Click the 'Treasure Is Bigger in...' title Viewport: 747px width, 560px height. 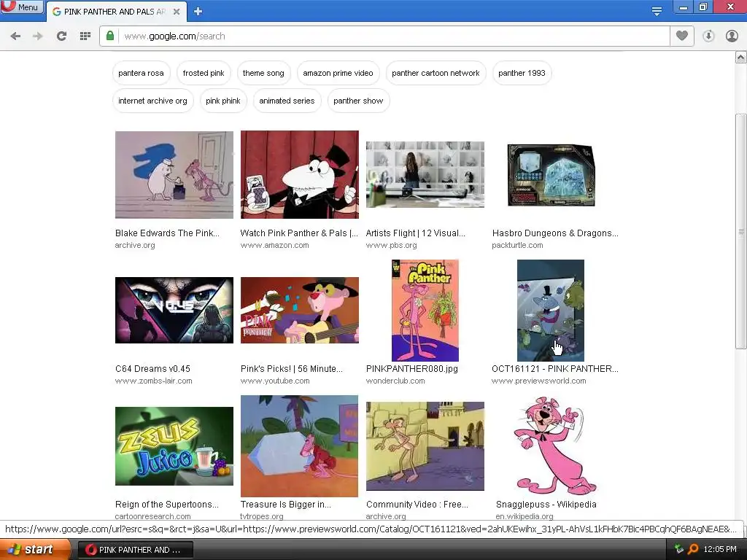pos(285,505)
